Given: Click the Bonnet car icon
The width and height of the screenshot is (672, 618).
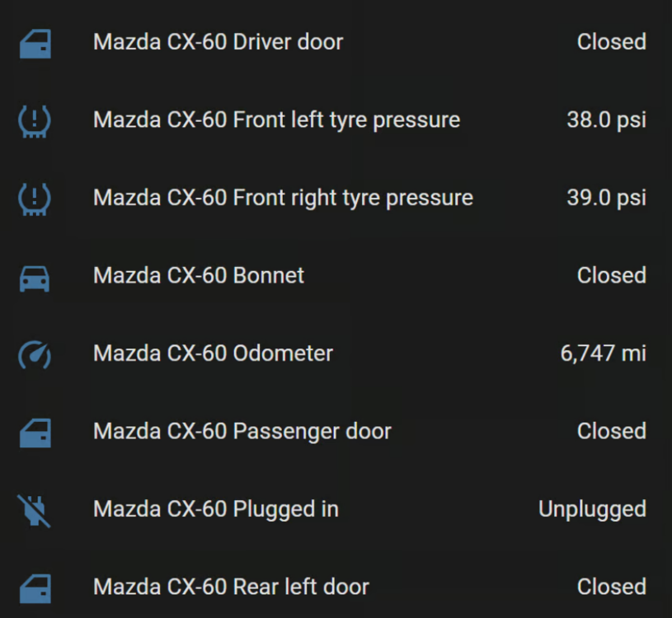Looking at the screenshot, I should pos(35,277).
